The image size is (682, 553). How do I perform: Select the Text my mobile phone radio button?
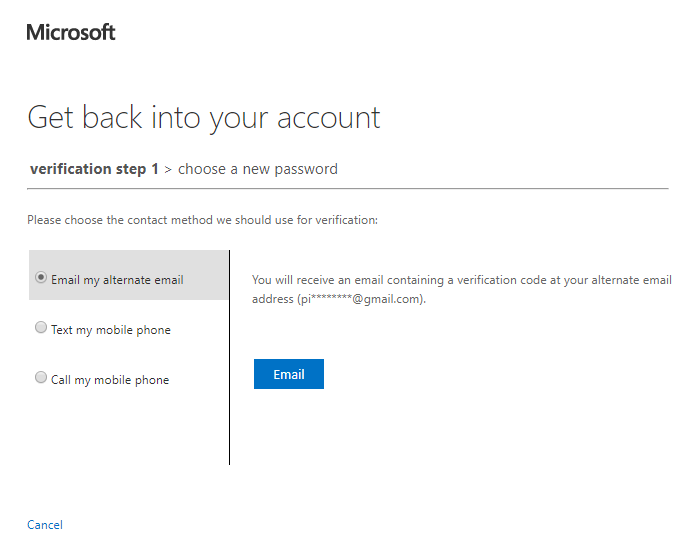coord(41,327)
